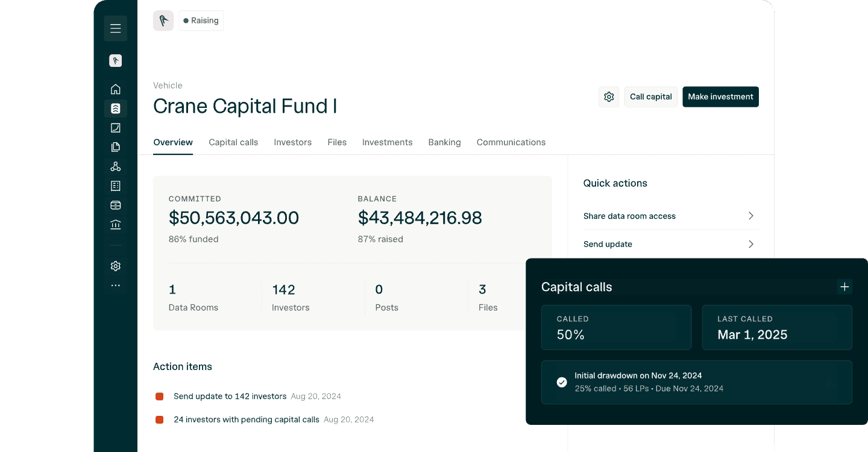Viewport: 868px width, 452px height.
Task: Click the red marker beside Send update to 142 investors
Action: coord(160,397)
